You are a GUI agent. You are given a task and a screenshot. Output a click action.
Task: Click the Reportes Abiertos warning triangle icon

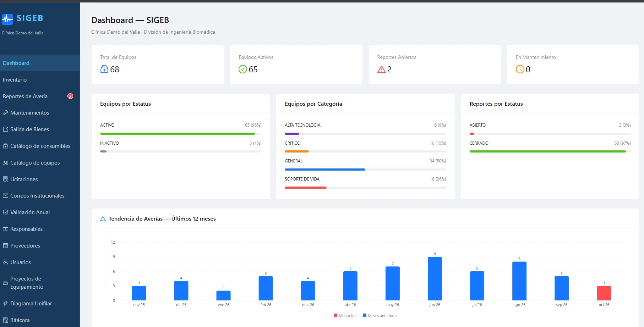click(x=381, y=69)
